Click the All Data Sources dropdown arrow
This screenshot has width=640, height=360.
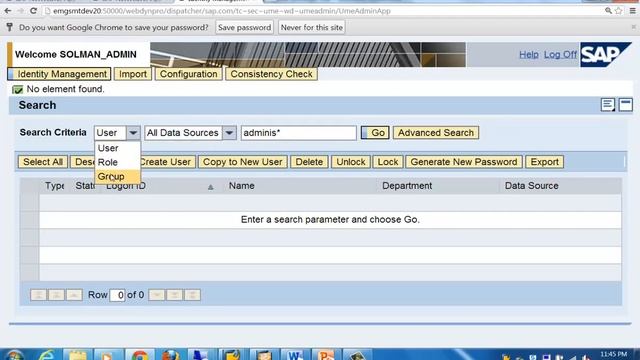pyautogui.click(x=229, y=133)
